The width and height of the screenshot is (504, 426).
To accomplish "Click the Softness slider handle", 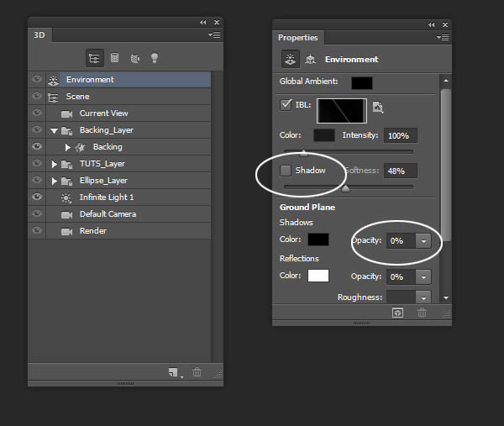I will click(345, 188).
